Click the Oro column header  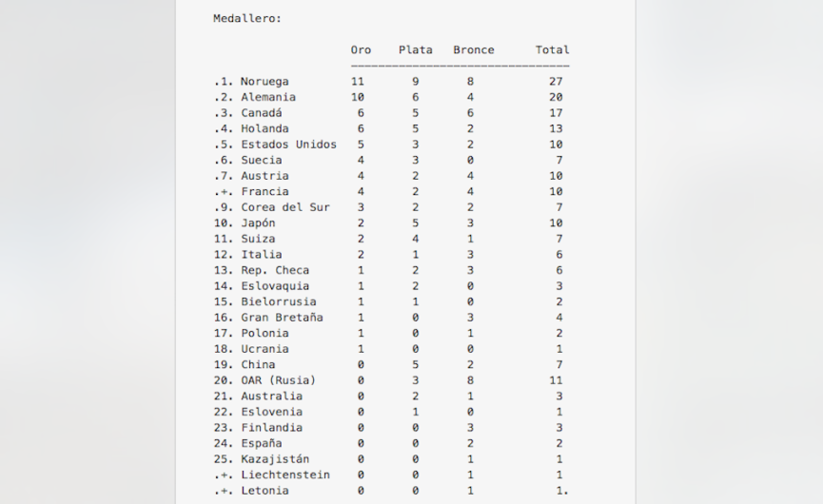click(362, 49)
